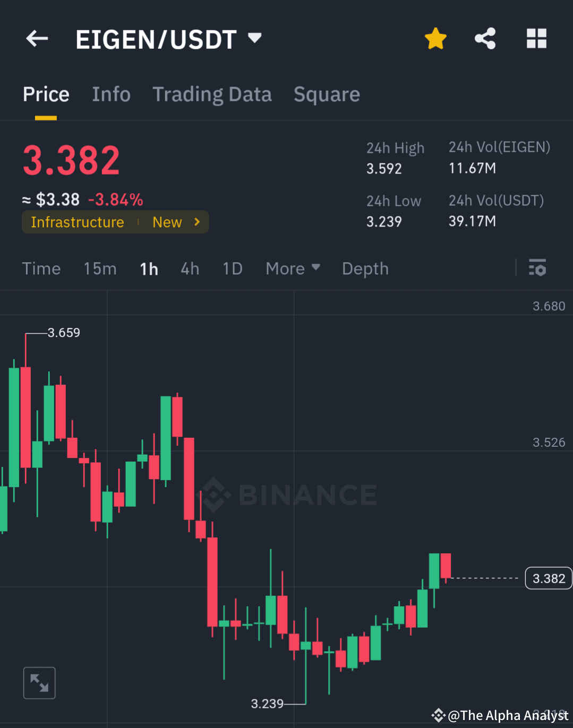Image resolution: width=573 pixels, height=728 pixels.
Task: Switch to the 15m candle interval
Action: [x=100, y=268]
